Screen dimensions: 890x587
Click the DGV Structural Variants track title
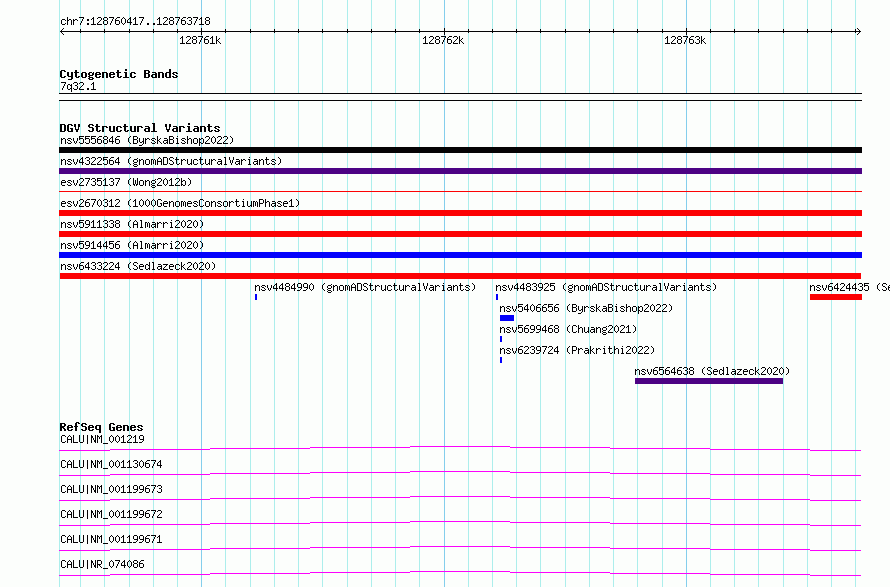[140, 128]
